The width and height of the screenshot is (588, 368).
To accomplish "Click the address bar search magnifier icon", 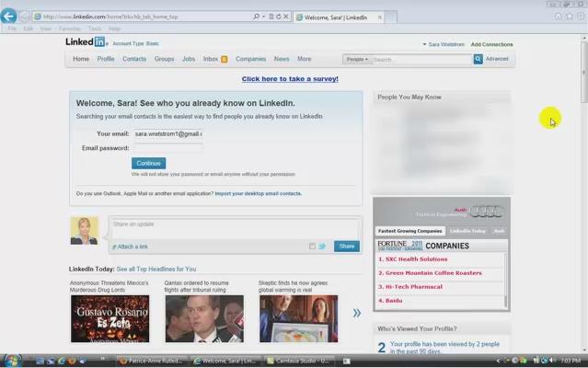I will (x=256, y=17).
